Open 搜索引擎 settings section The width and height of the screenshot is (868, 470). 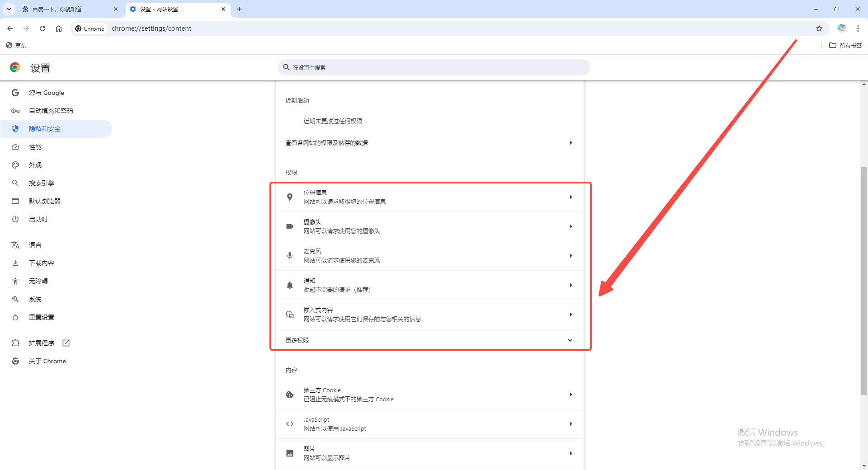(x=56, y=183)
